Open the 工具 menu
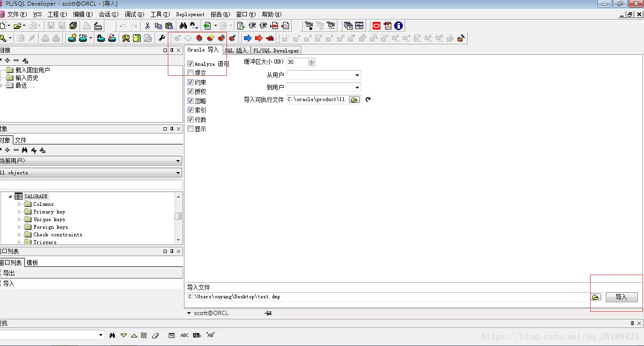This screenshot has height=346, width=644. (x=159, y=14)
